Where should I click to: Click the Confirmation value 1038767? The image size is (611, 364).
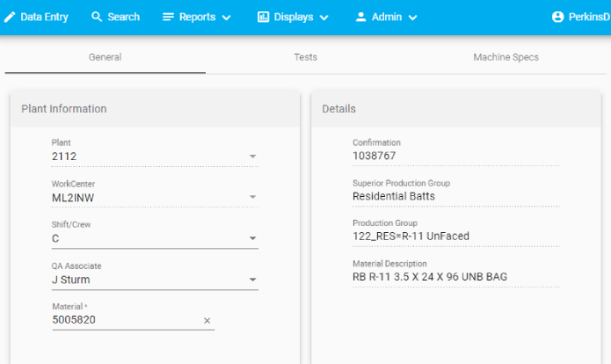tap(375, 156)
